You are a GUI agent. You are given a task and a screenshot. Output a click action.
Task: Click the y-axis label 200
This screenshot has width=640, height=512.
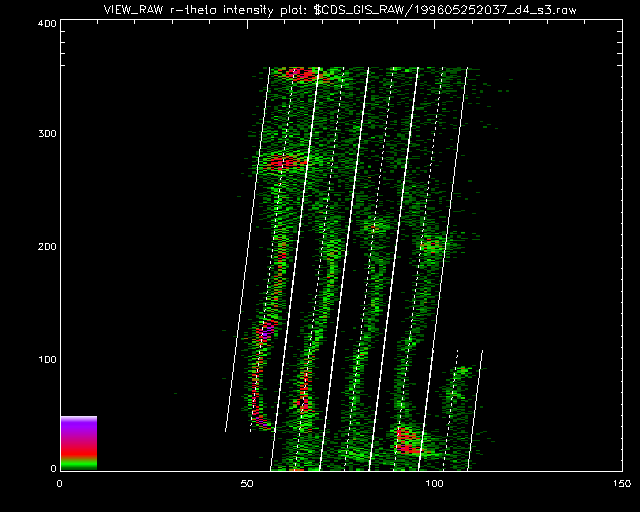[47, 247]
